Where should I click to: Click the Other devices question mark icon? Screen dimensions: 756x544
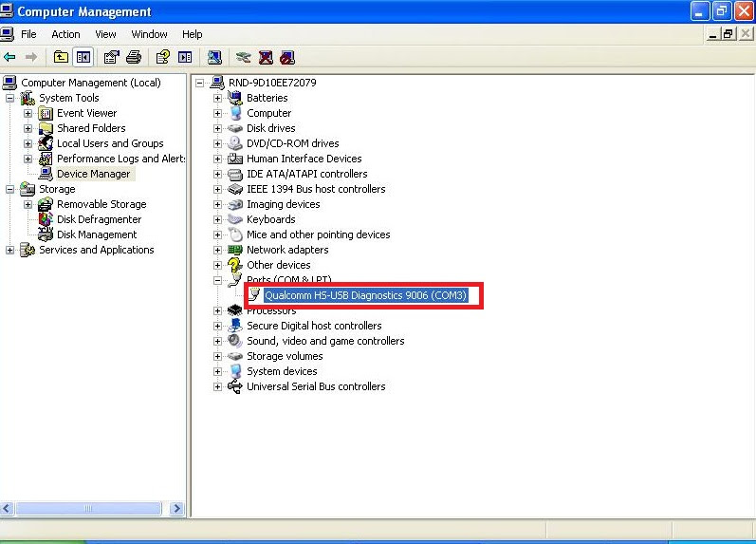pos(235,265)
